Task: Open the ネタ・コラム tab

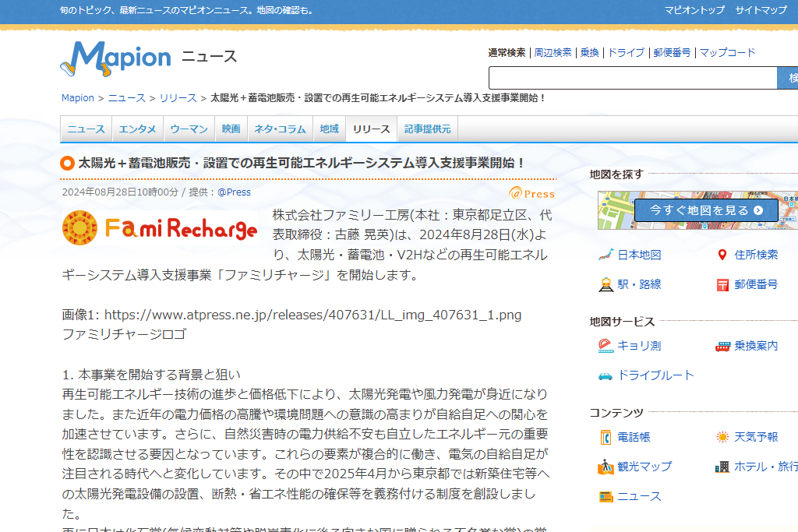Action: tap(280, 129)
